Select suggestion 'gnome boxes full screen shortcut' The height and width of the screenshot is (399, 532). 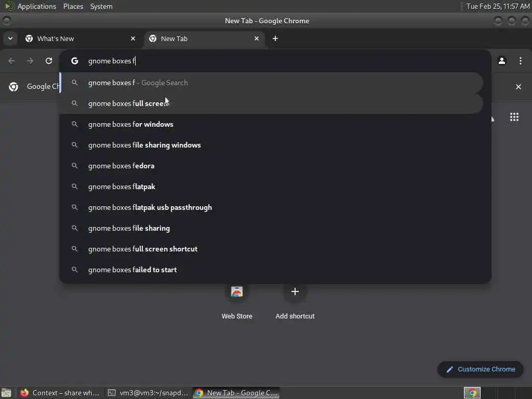(271, 249)
